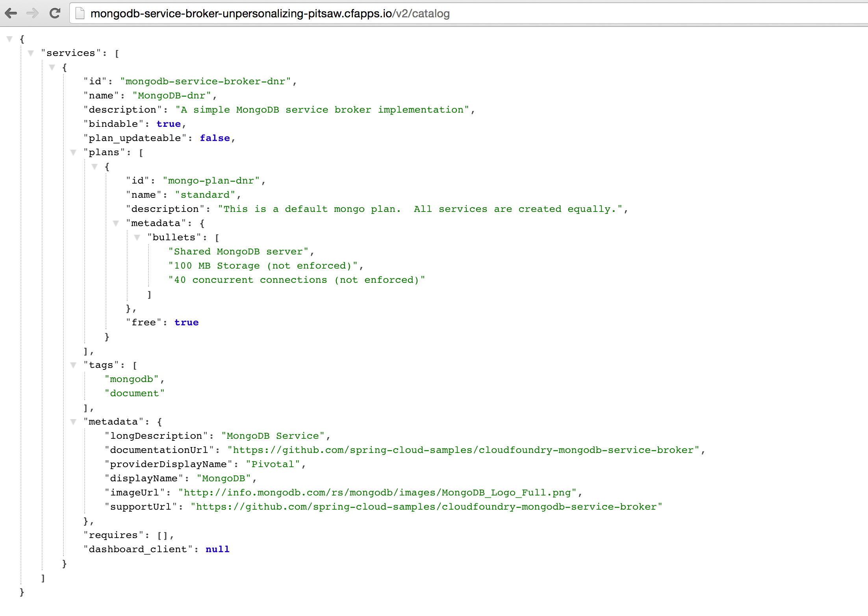Open the documentationUrl GitHub link

coord(463,450)
